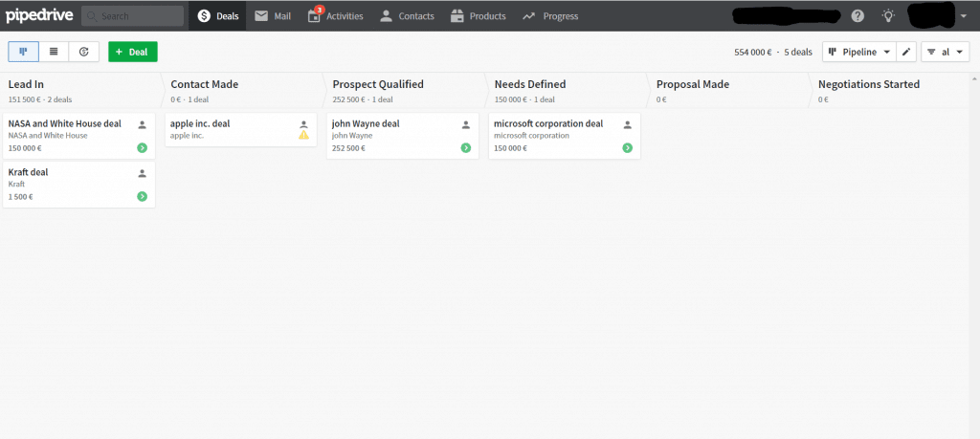Click the lightbulb tips icon
Screen dimensions: 980x439
(888, 16)
